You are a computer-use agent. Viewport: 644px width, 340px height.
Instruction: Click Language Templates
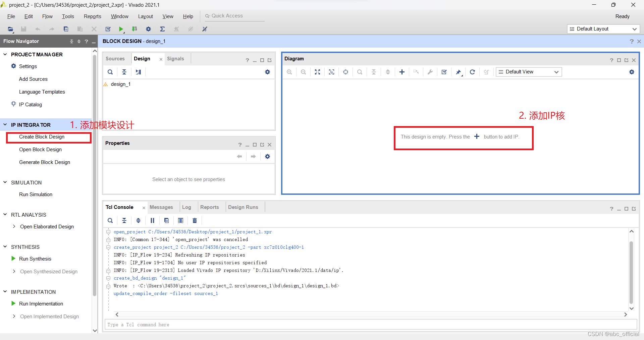click(x=42, y=92)
